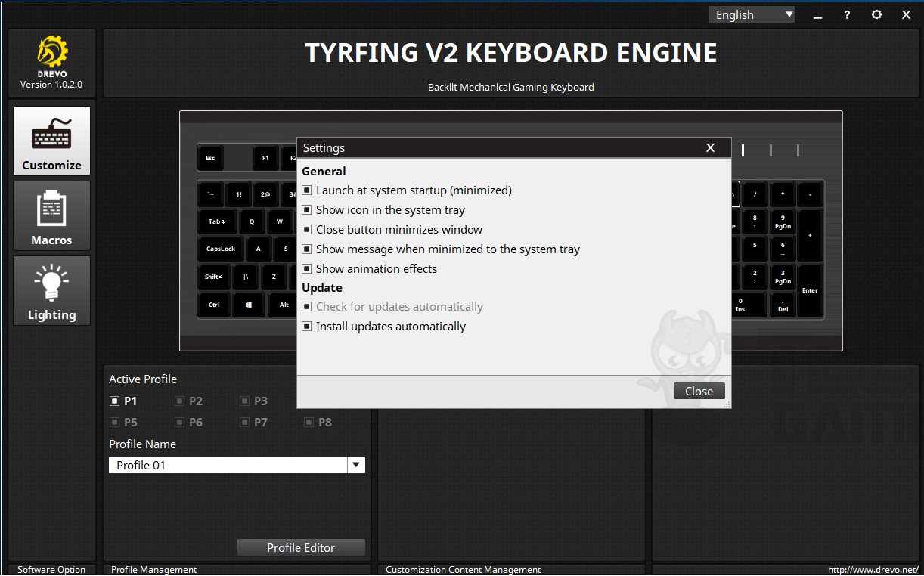This screenshot has width=924, height=576.
Task: Select the numpad minus key
Action: (810, 194)
